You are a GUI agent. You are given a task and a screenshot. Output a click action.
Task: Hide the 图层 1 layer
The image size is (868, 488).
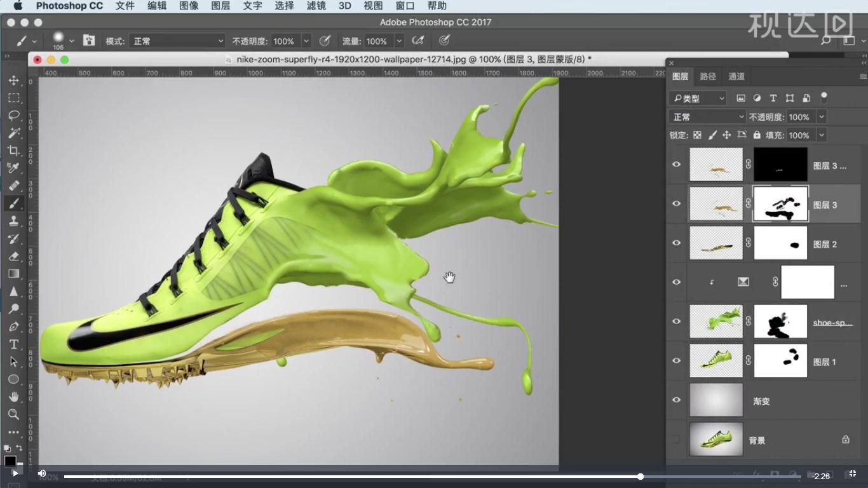point(676,360)
